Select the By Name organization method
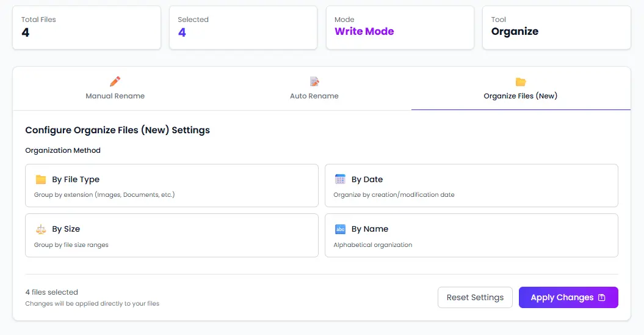 tap(471, 235)
